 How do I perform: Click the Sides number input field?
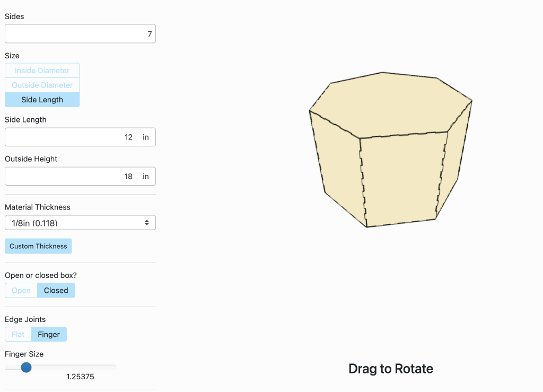pyautogui.click(x=80, y=34)
